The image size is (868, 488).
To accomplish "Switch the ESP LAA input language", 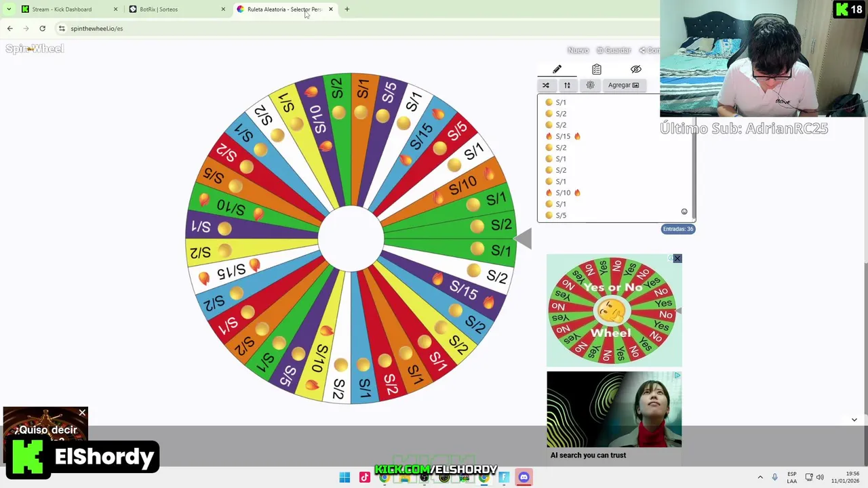I will coord(792,477).
